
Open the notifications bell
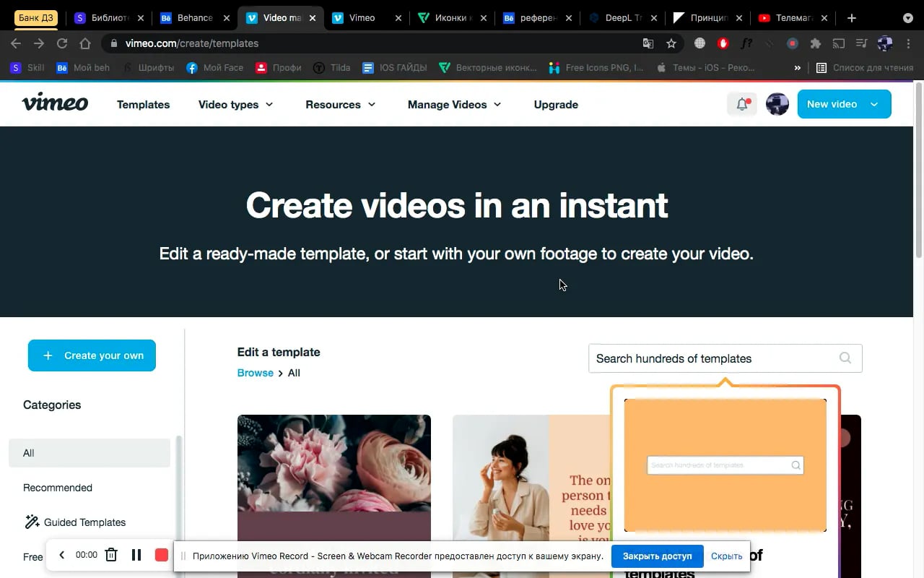click(x=742, y=104)
